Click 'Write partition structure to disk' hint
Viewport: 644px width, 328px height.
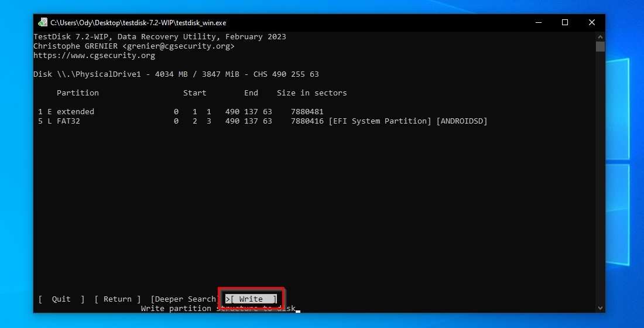point(218,308)
